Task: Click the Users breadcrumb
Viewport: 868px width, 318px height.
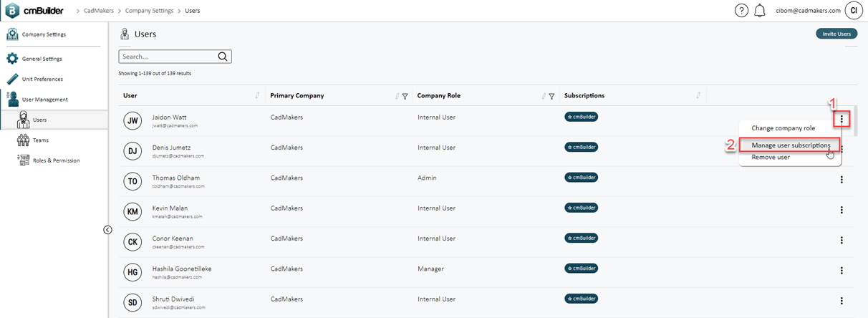Action: click(x=193, y=11)
